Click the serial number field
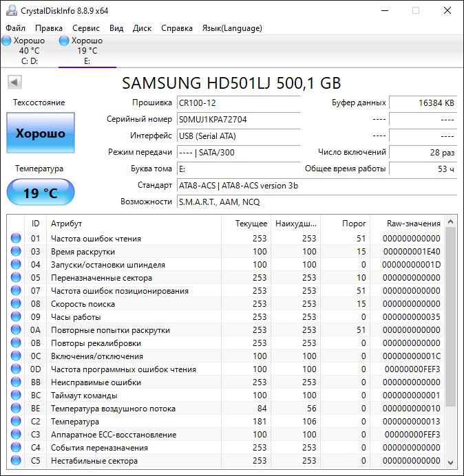The height and width of the screenshot is (476, 464). (x=238, y=120)
